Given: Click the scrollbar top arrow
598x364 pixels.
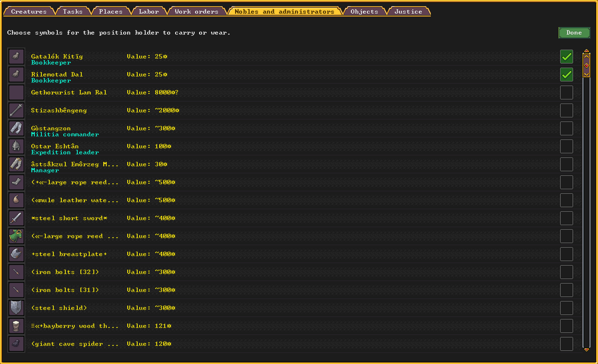Looking at the screenshot, I should pos(586,51).
